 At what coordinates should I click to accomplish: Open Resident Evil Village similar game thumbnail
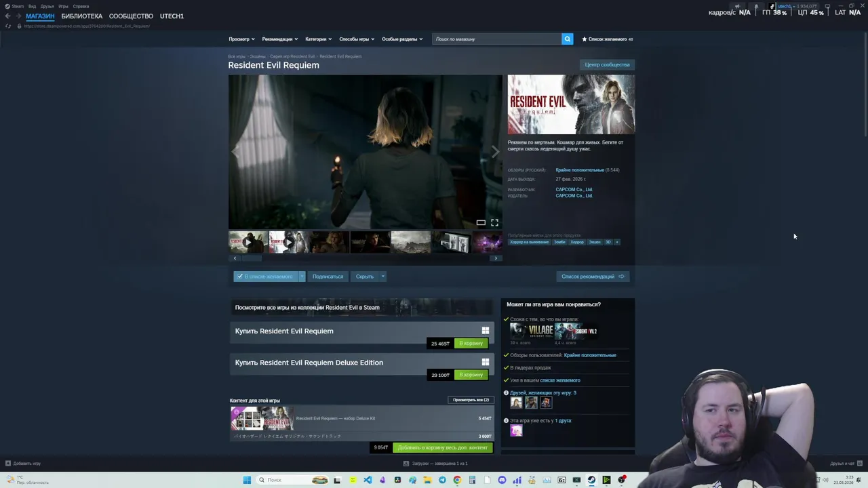[532, 331]
